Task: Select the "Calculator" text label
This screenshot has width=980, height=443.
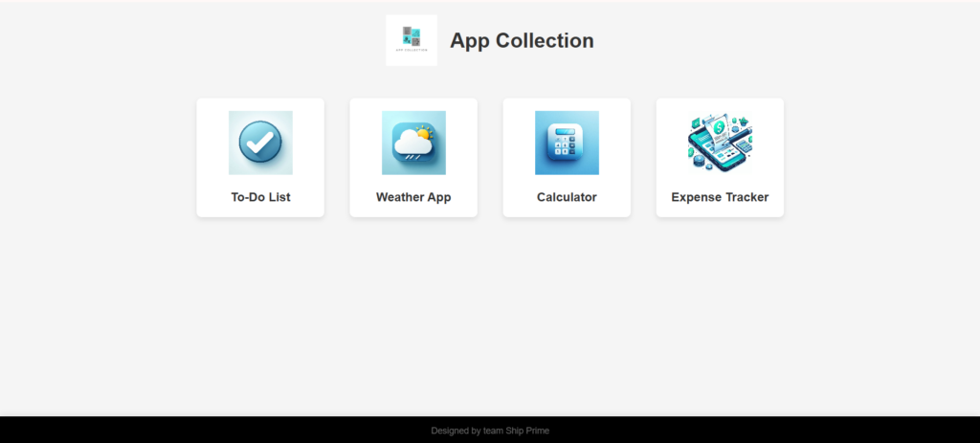Action: pos(567,197)
